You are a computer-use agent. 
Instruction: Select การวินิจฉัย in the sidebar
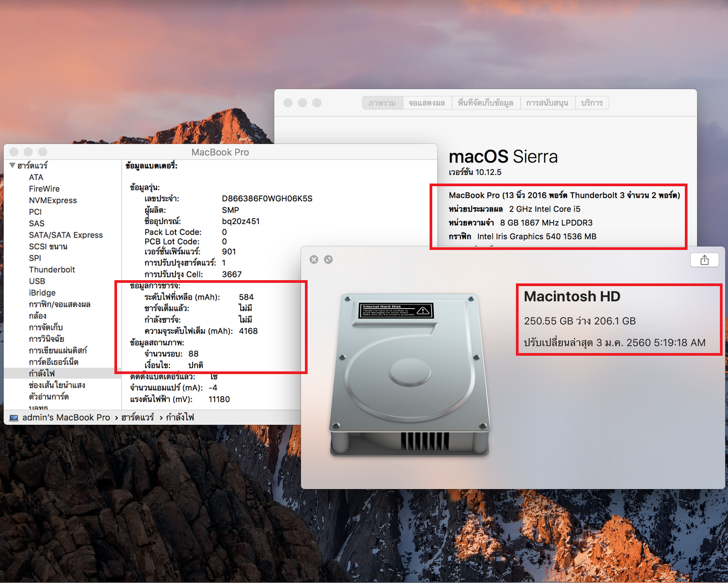[46, 338]
